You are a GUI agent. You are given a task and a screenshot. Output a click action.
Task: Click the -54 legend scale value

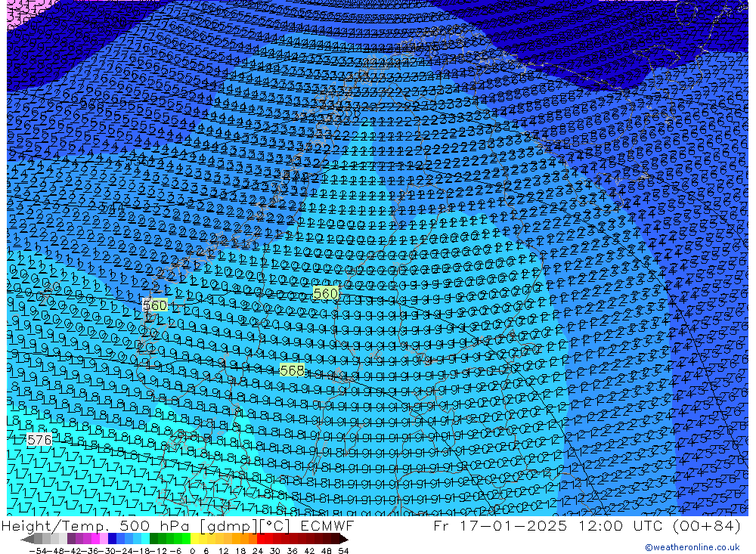pos(38,551)
